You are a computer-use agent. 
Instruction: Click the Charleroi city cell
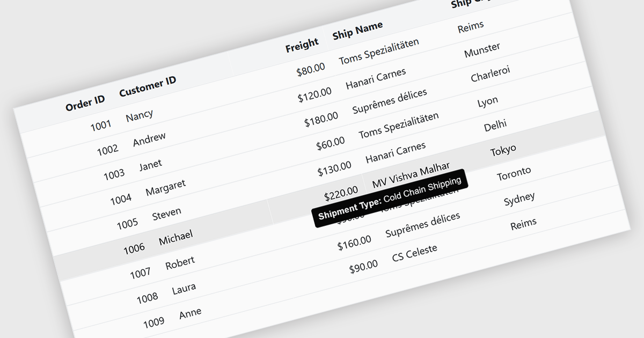click(x=490, y=75)
